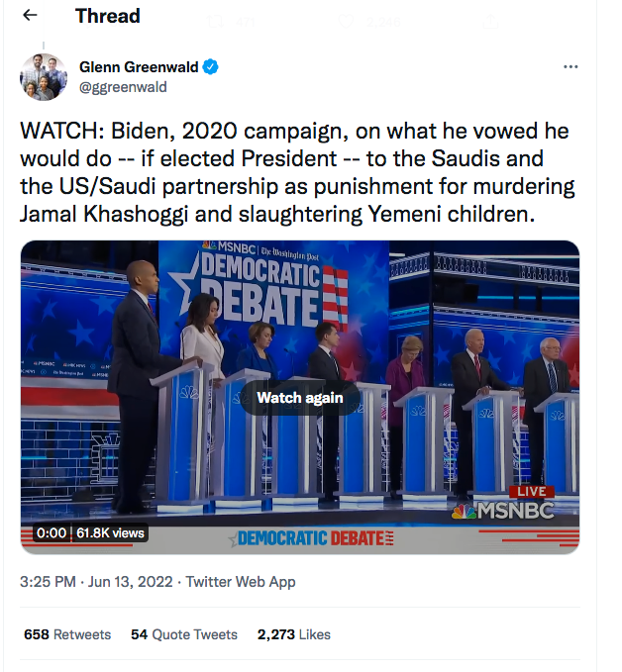Open the 3:25 PM Jun 13, 2022 timestamp
Screen dimensions: 622x672
coord(98,582)
